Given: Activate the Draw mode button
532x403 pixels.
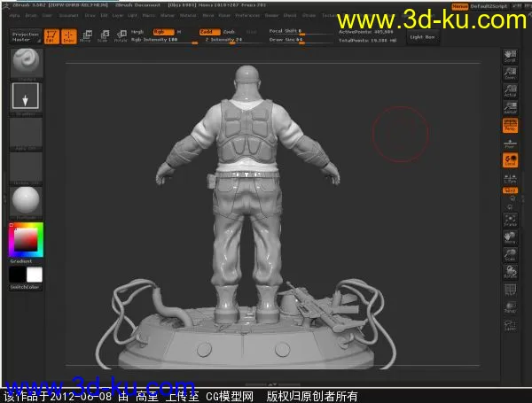Looking at the screenshot, I should click(68, 36).
